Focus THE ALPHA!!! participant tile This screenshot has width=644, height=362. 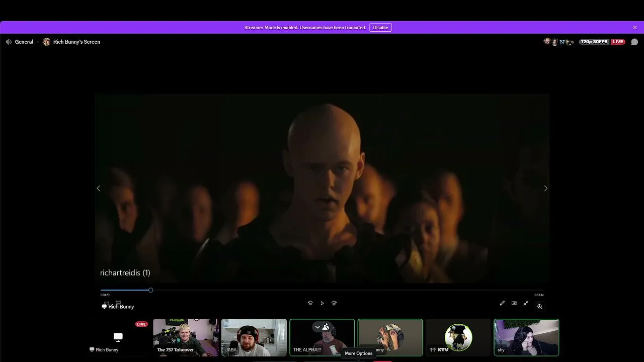coord(322,337)
